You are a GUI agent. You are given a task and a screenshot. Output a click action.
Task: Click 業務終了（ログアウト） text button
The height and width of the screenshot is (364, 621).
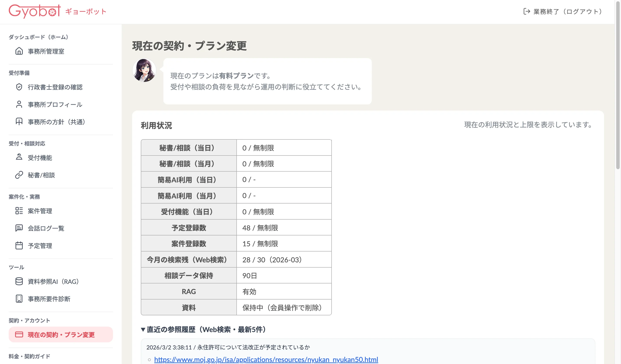coord(568,11)
